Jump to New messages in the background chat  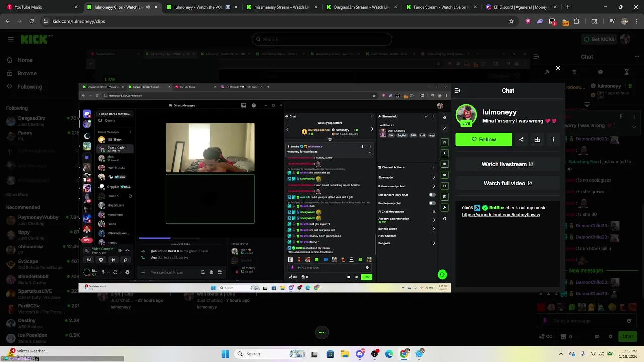[586, 270]
